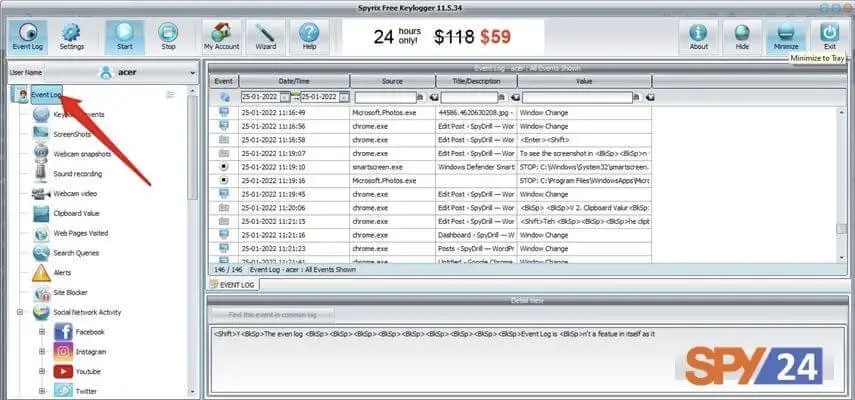The height and width of the screenshot is (400, 855).
Task: Open Help in the toolbar
Action: point(309,37)
